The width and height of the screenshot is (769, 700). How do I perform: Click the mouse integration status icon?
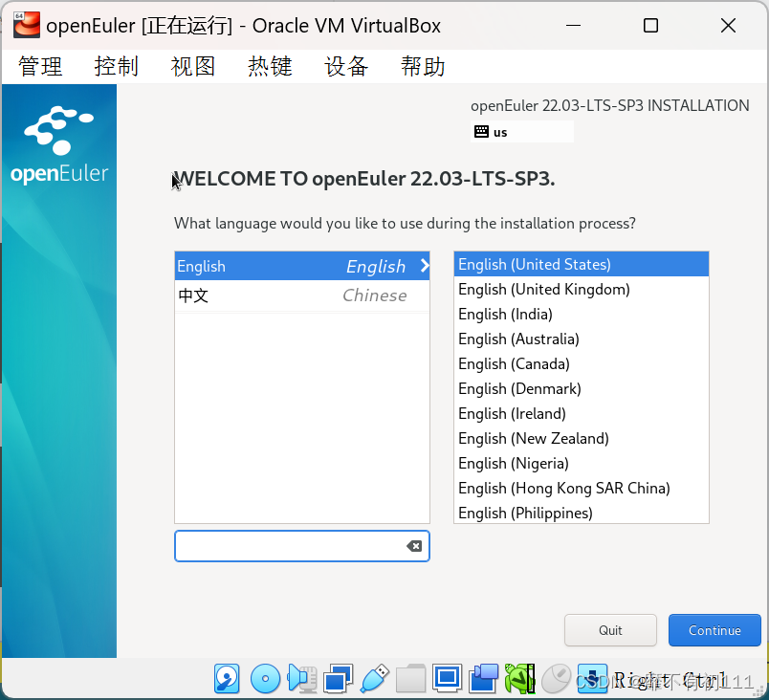556,679
